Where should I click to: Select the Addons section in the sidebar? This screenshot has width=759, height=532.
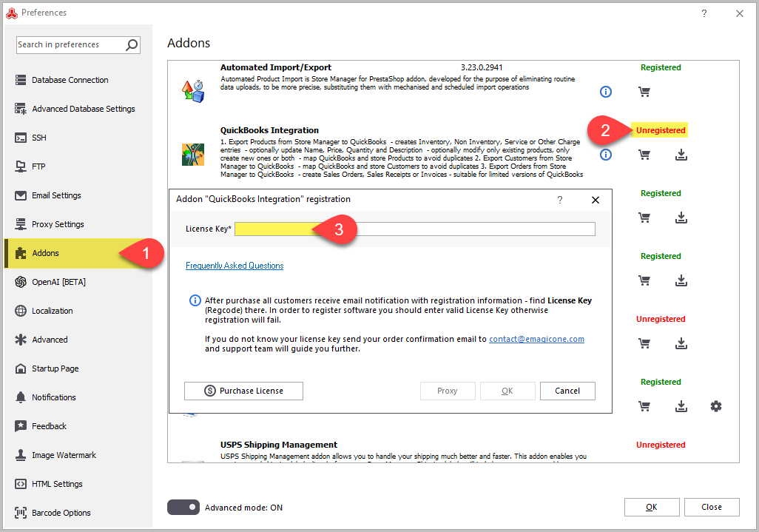pyautogui.click(x=78, y=253)
